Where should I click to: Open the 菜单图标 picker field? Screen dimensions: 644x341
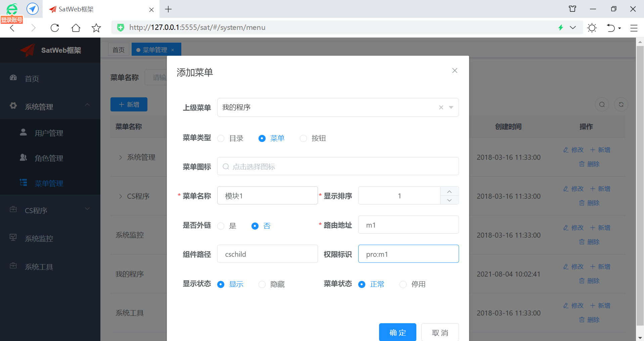338,166
